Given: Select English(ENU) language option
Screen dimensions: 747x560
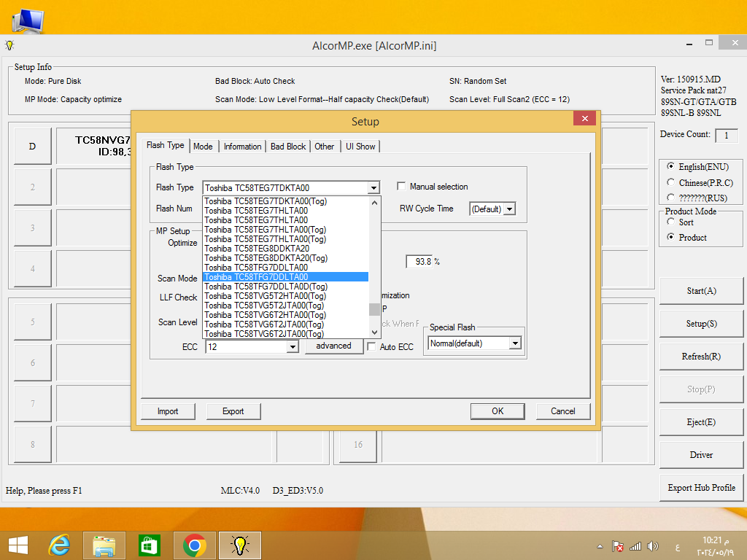Looking at the screenshot, I should (671, 166).
